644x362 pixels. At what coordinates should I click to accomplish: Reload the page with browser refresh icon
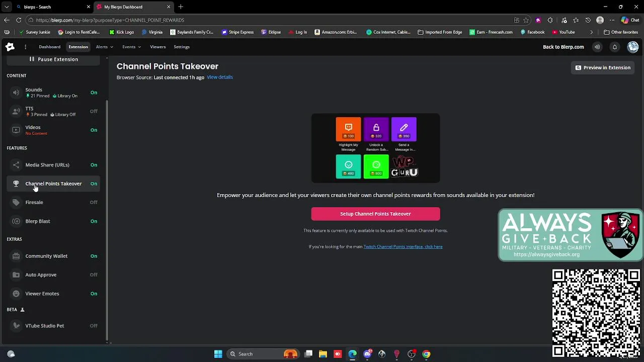[19, 20]
